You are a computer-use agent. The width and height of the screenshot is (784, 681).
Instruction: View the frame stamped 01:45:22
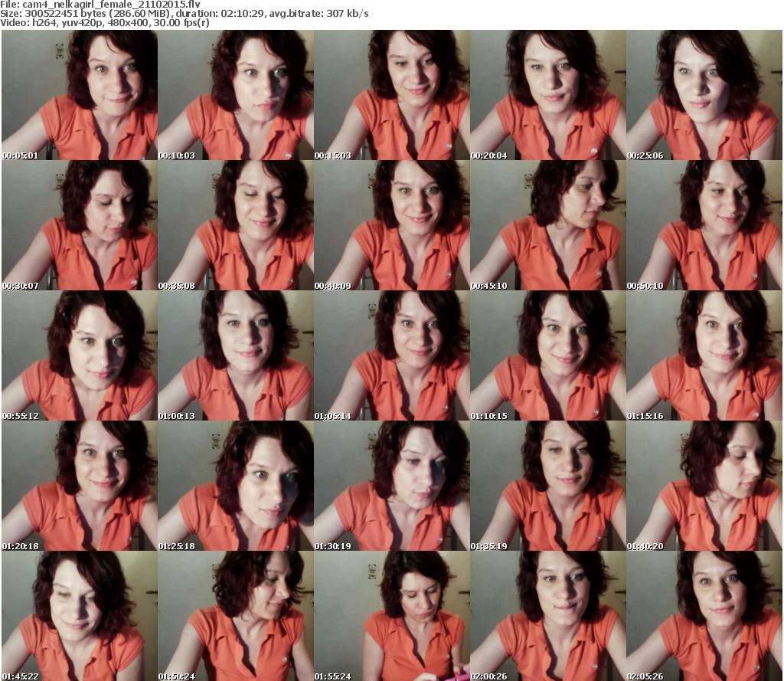80,616
